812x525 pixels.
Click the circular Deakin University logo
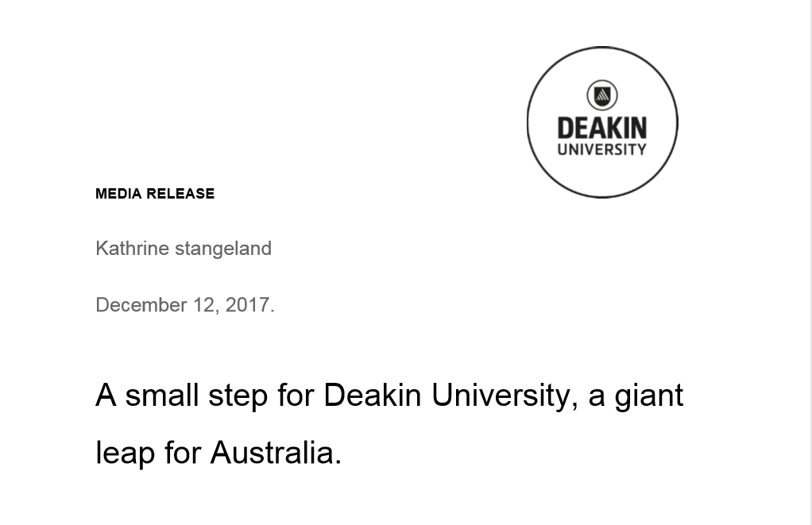602,122
